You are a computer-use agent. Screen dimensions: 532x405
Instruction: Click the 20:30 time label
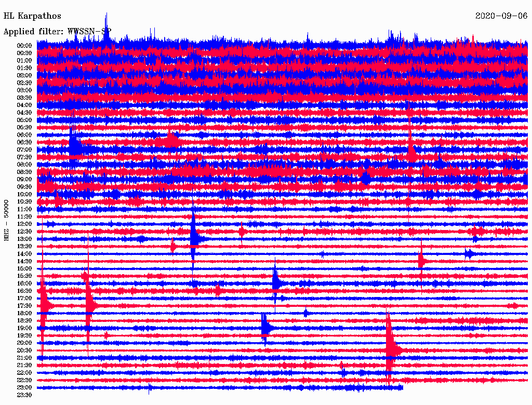pos(24,350)
